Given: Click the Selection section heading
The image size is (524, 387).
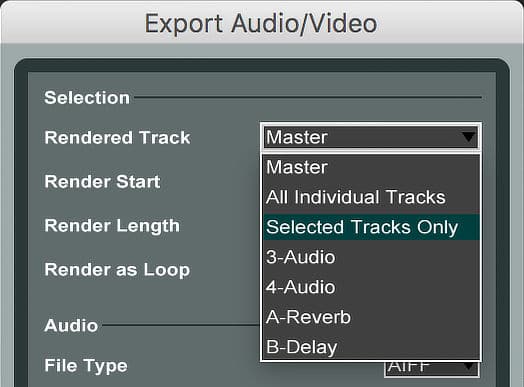Looking at the screenshot, I should pos(87,98).
